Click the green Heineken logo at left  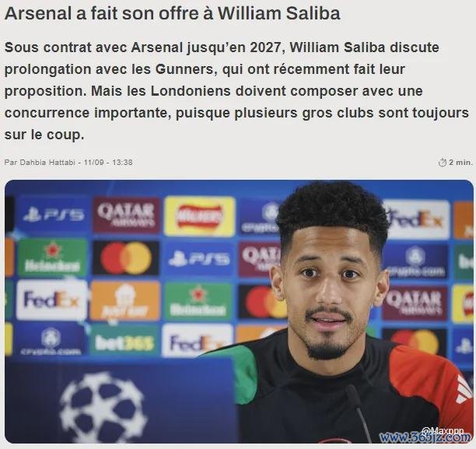click(x=52, y=258)
